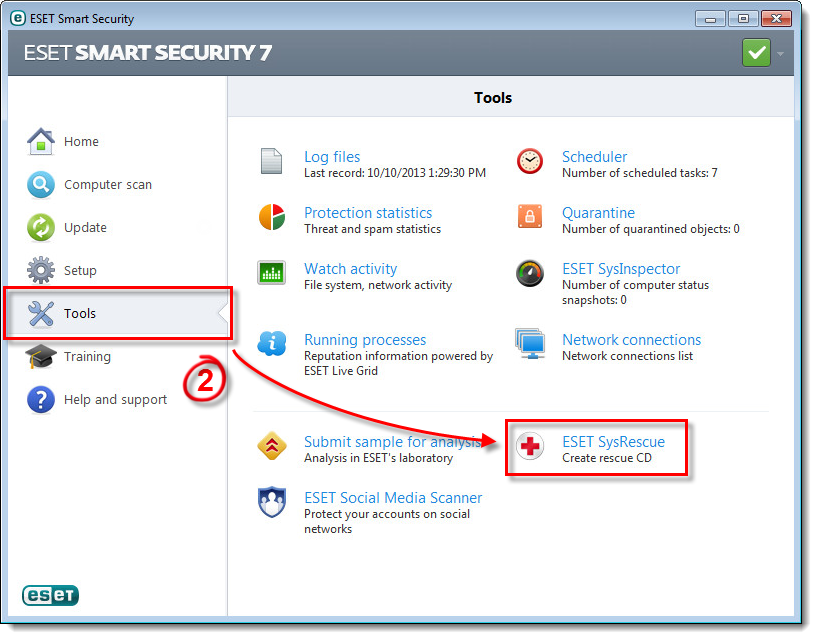817x639 pixels.
Task: Click the ESET SysInspector gauge icon
Action: pos(530,273)
